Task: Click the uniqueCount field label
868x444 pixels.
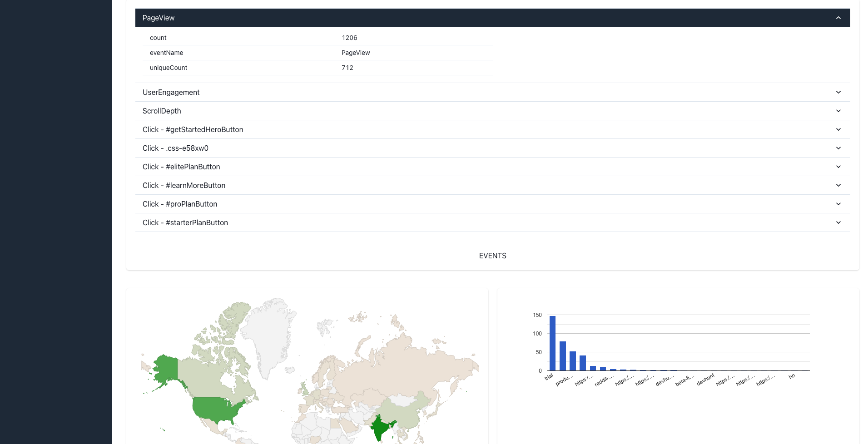Action: pyautogui.click(x=169, y=68)
